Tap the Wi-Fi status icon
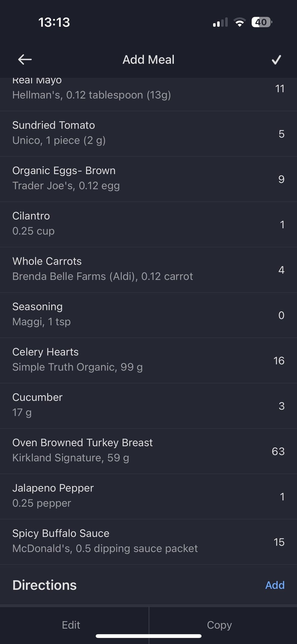The height and width of the screenshot is (644, 297). 239,22
